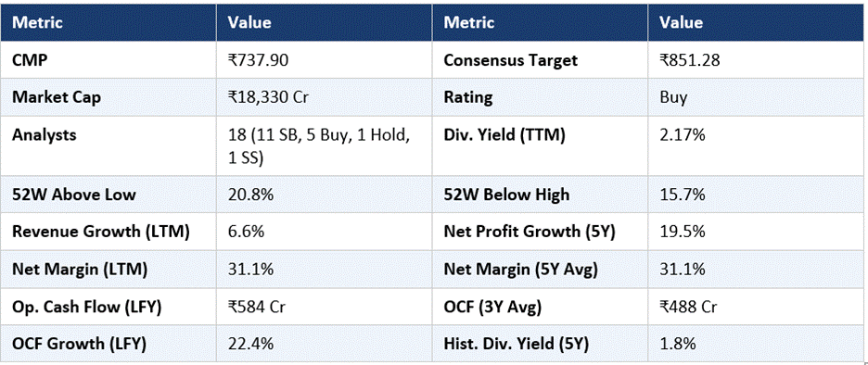The height and width of the screenshot is (365, 868).
Task: Select the Op. Cash Flow ₹584 Cr value
Action: pyautogui.click(x=258, y=307)
